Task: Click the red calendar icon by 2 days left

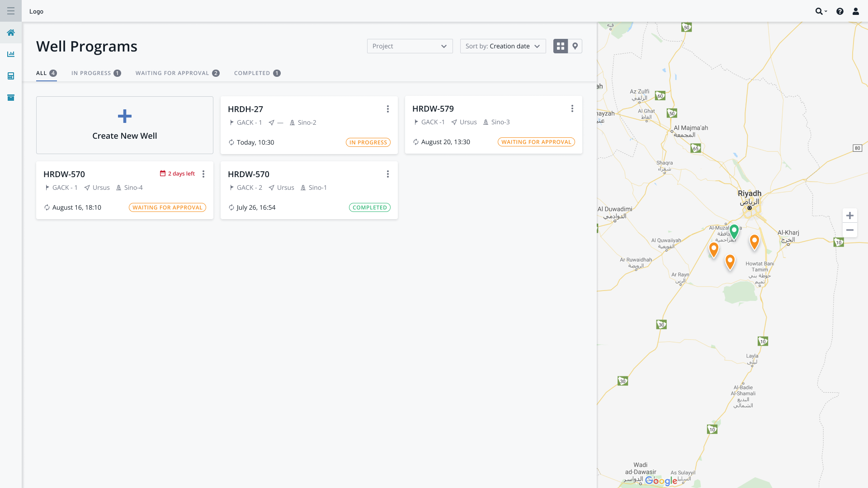Action: 163,174
